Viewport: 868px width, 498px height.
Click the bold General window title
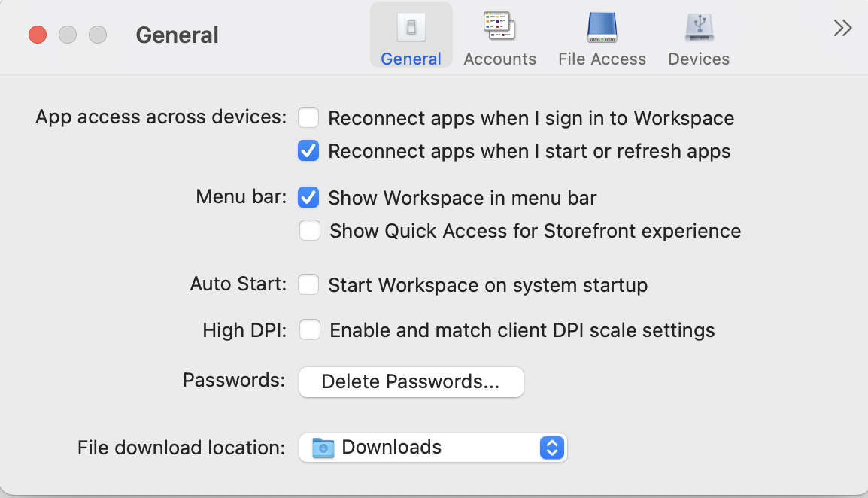coord(178,35)
